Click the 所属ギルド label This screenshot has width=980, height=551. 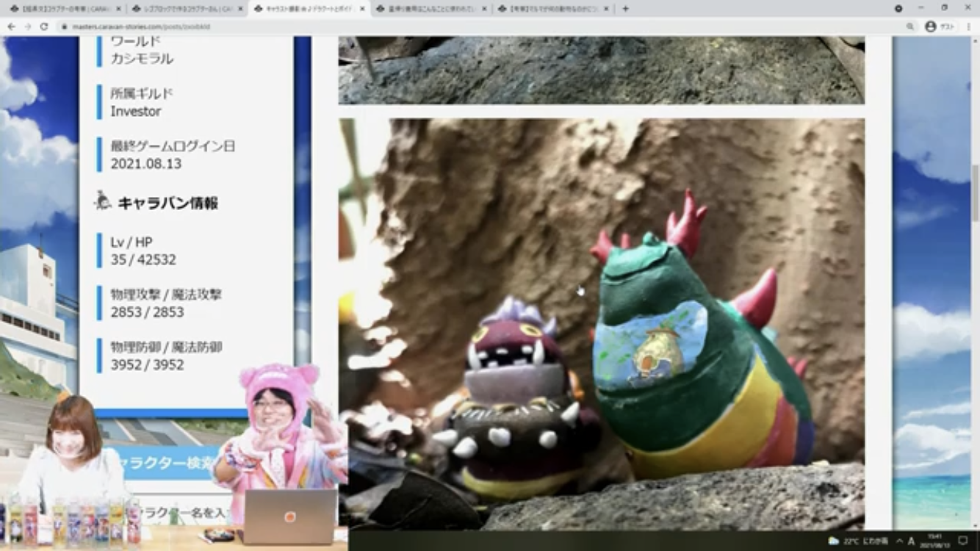click(x=142, y=93)
